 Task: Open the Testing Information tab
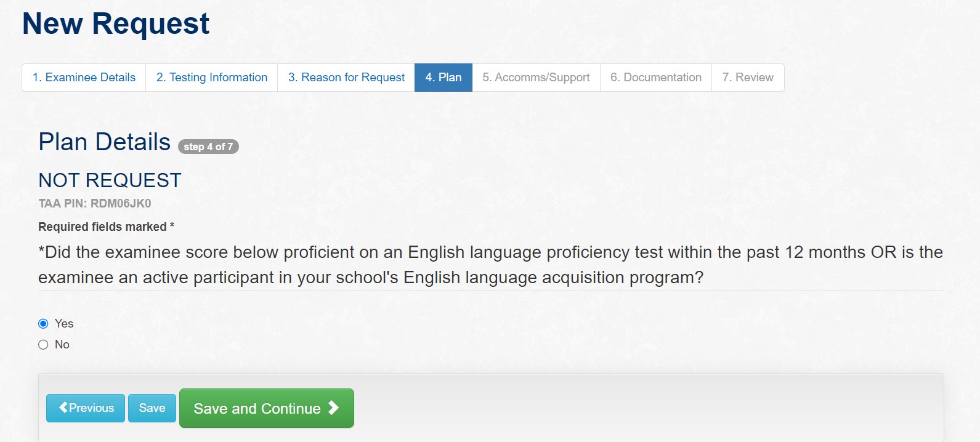(211, 77)
